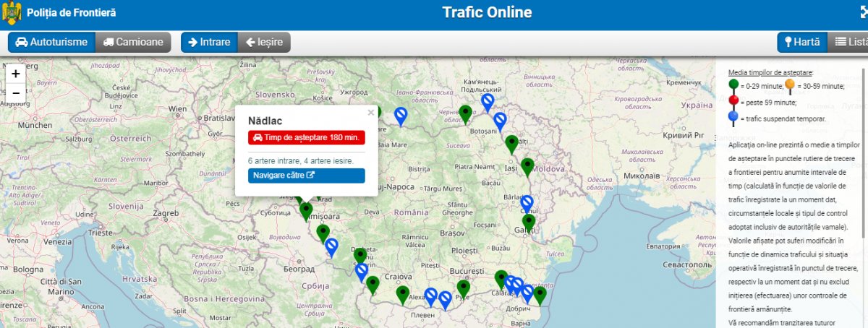Select the blue marker north of Baia Mare

401,116
